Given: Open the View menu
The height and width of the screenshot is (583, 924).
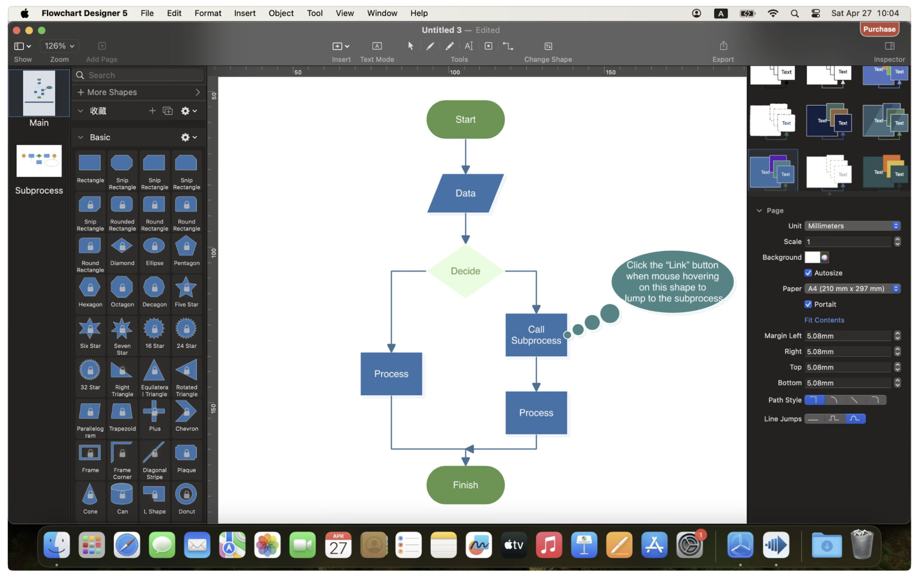Looking at the screenshot, I should pyautogui.click(x=344, y=13).
